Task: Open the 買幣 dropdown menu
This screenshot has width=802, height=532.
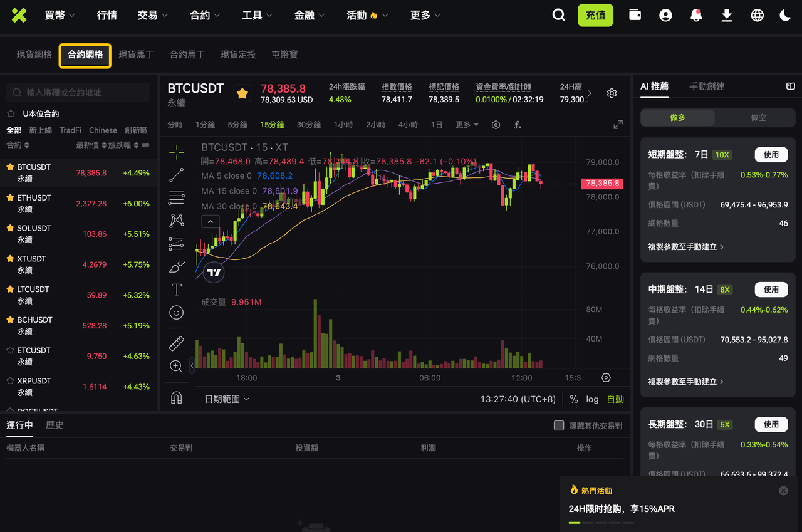Action: click(60, 15)
